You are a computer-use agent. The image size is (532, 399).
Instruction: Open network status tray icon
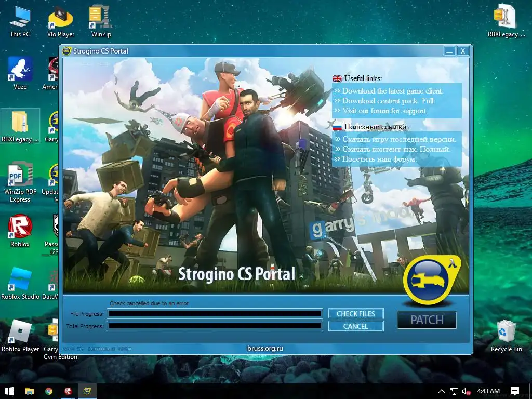(x=454, y=391)
